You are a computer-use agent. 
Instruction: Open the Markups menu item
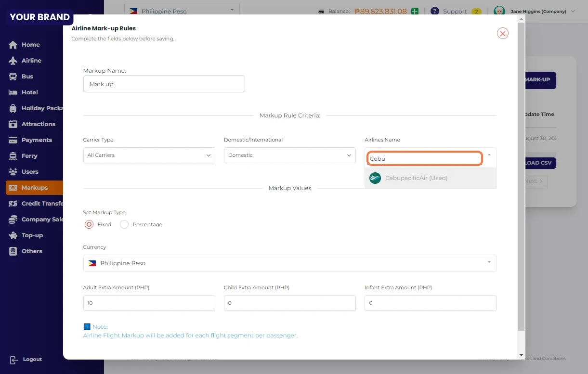pyautogui.click(x=34, y=188)
